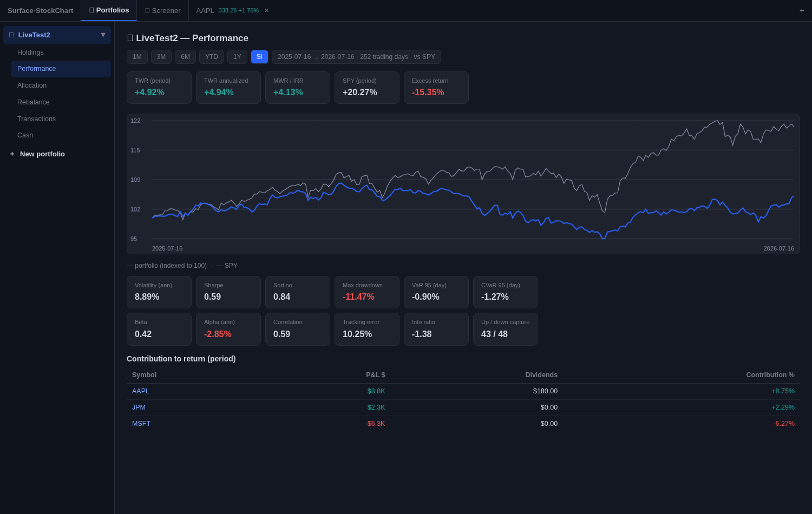Sort by Contribution % column header

770,375
